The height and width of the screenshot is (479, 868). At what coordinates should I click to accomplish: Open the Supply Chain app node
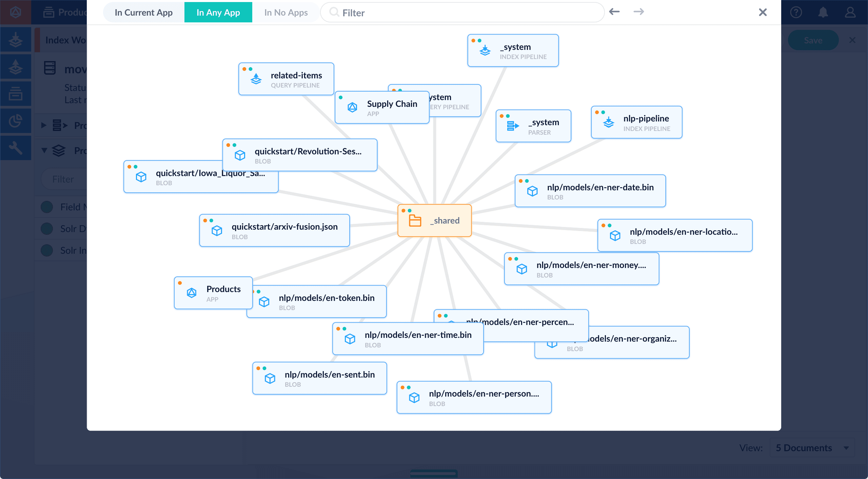click(x=382, y=108)
